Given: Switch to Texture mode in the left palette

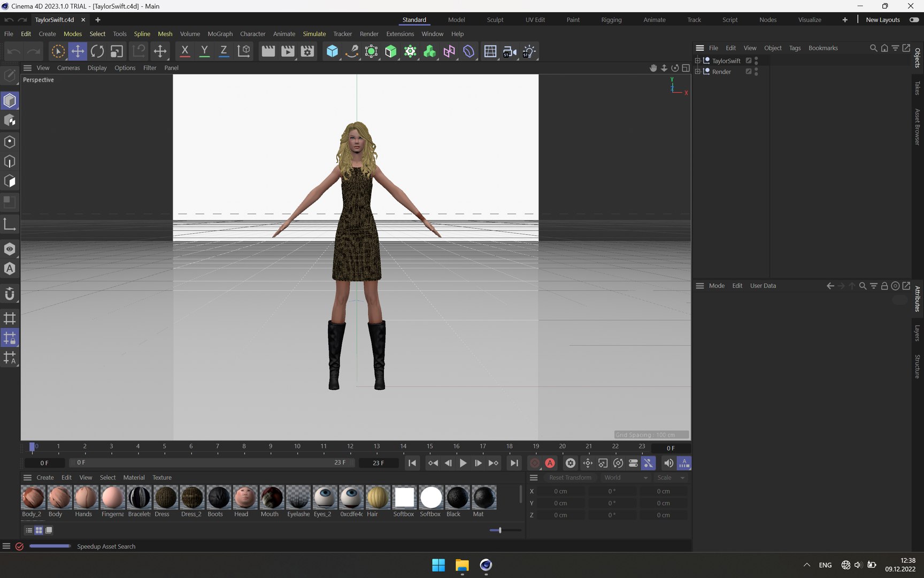Looking at the screenshot, I should (x=10, y=120).
